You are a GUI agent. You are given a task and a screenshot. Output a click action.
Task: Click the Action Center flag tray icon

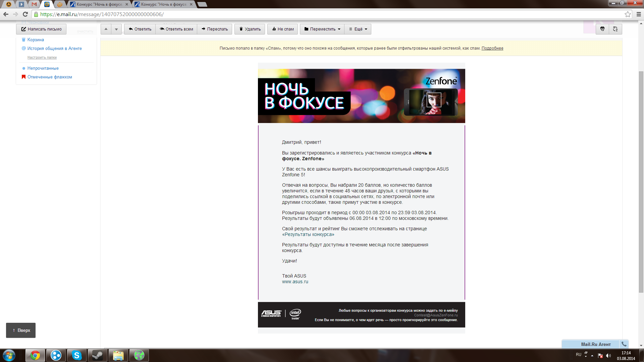tap(600, 355)
